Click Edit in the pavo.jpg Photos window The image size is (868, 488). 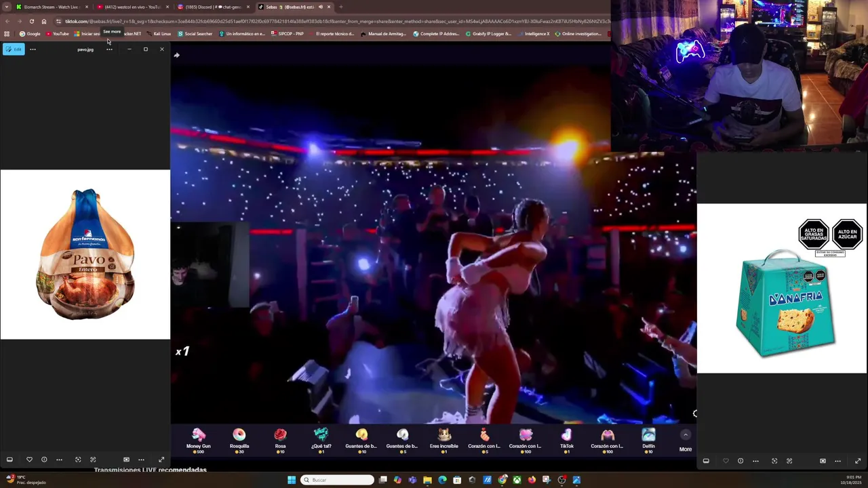click(x=14, y=49)
